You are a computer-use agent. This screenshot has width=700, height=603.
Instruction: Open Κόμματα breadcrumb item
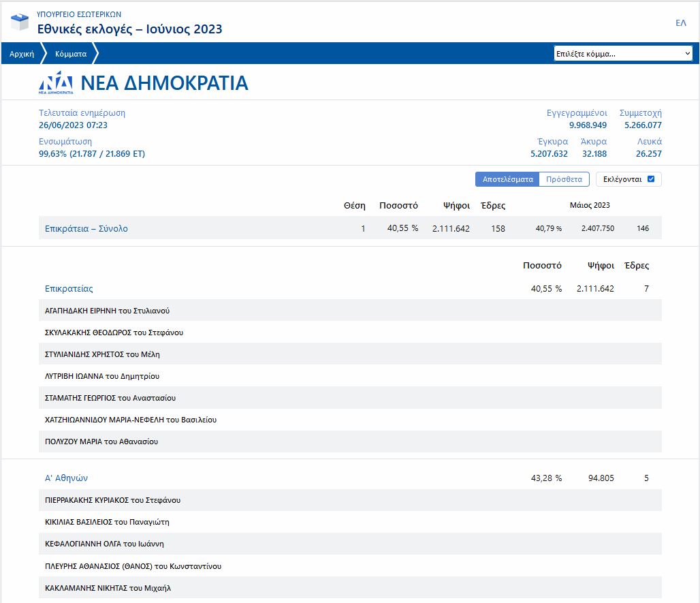[x=71, y=54]
